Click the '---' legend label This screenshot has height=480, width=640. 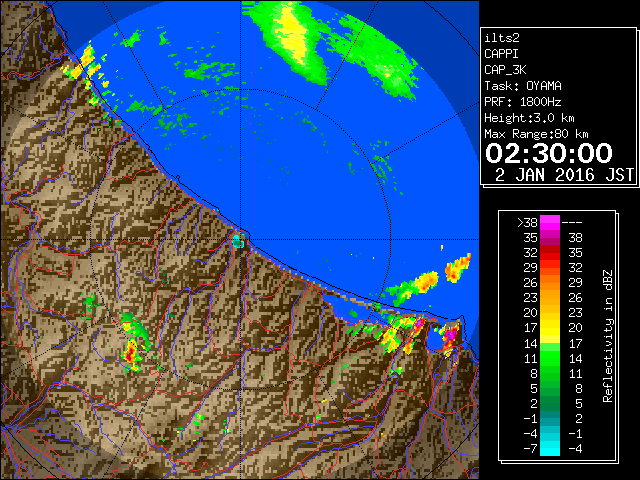tap(572, 223)
